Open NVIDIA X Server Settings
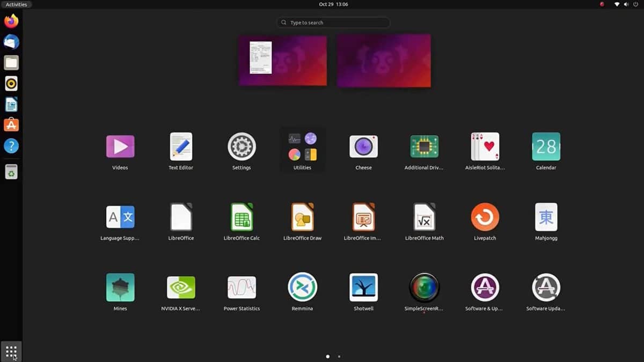 (x=181, y=287)
